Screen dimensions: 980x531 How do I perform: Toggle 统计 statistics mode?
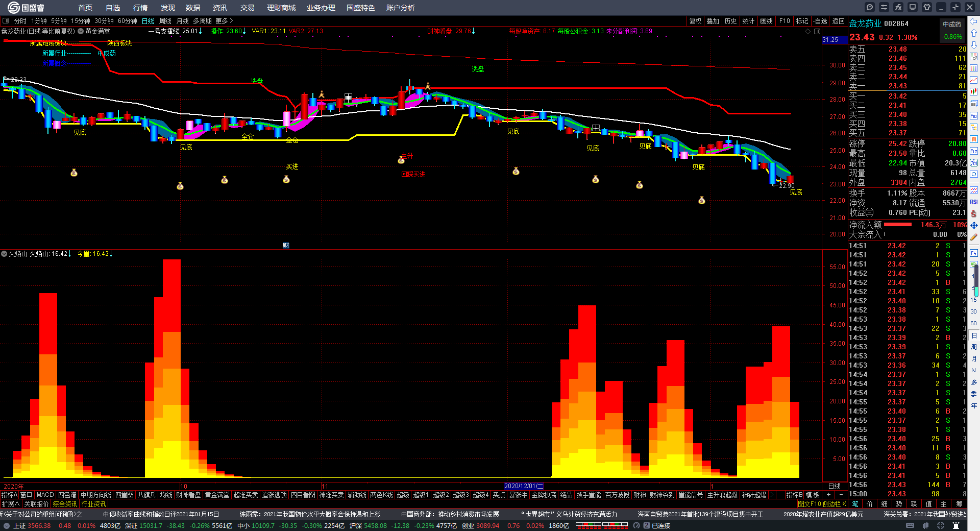(748, 21)
